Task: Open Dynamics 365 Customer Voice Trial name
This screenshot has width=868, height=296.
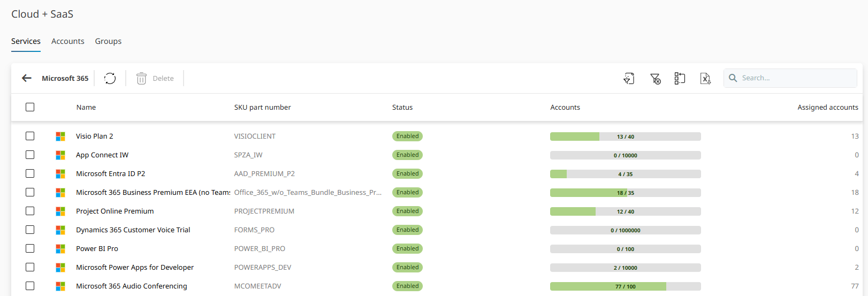Action: pos(133,230)
